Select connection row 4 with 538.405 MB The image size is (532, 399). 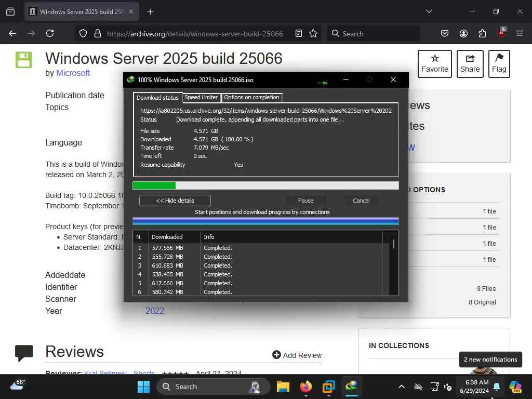coord(258,274)
